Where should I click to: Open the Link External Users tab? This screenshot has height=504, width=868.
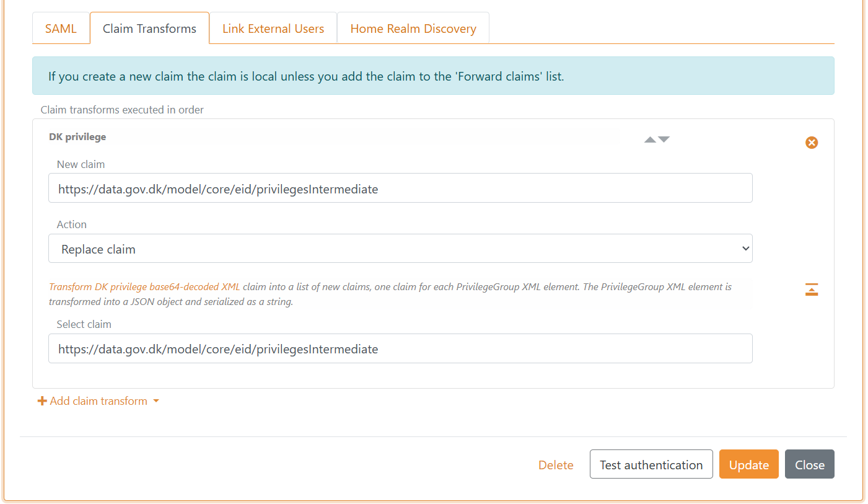click(273, 28)
